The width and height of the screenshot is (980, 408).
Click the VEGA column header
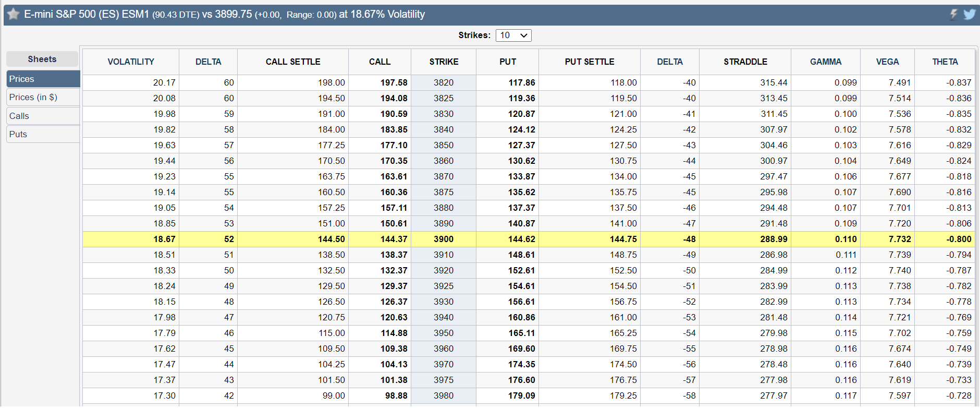[x=888, y=62]
